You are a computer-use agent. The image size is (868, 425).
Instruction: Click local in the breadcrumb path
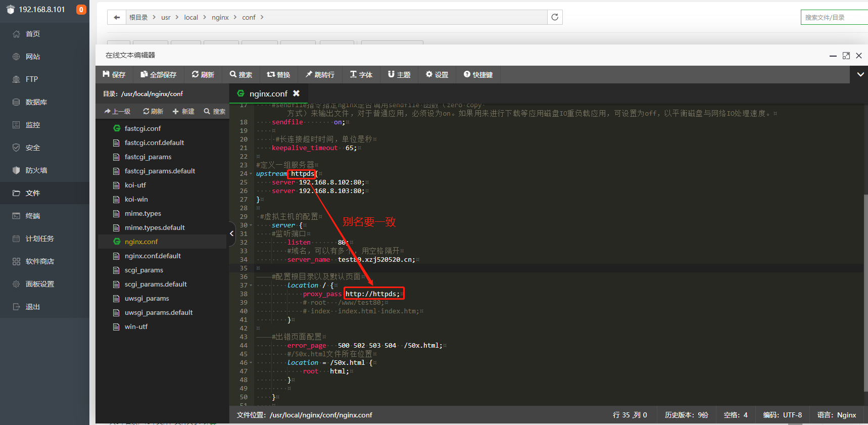pyautogui.click(x=191, y=17)
